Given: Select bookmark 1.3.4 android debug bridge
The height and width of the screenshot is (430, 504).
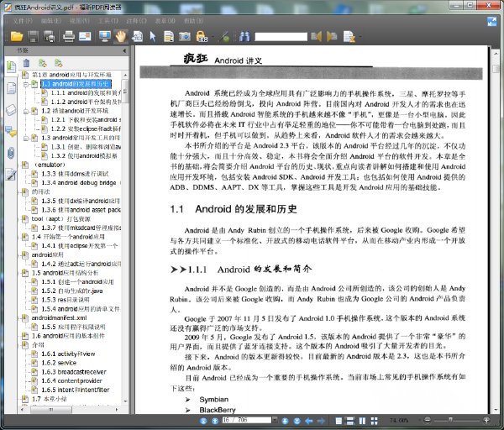Looking at the screenshot, I should [79, 183].
